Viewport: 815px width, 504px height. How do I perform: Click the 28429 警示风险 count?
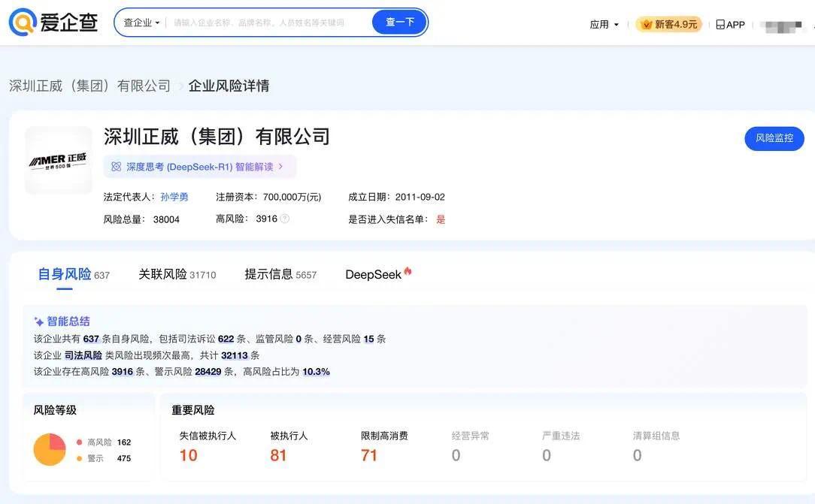tap(208, 372)
